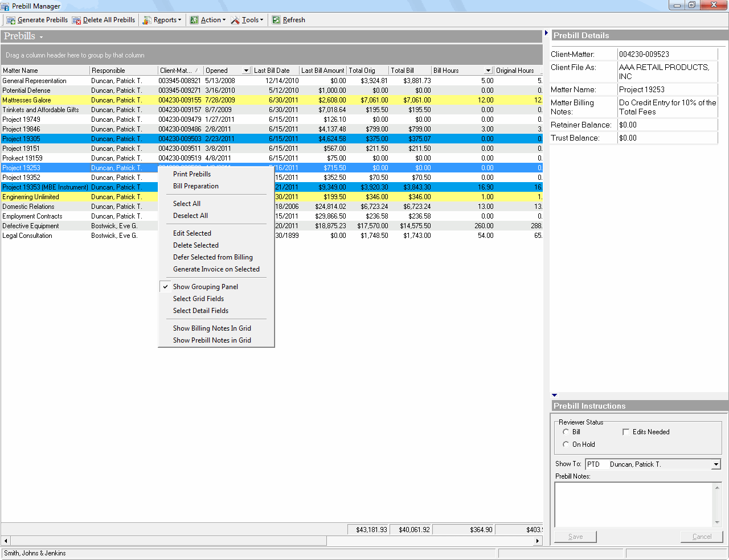Select the Bill reviewer status radio
The width and height of the screenshot is (729, 560).
566,432
